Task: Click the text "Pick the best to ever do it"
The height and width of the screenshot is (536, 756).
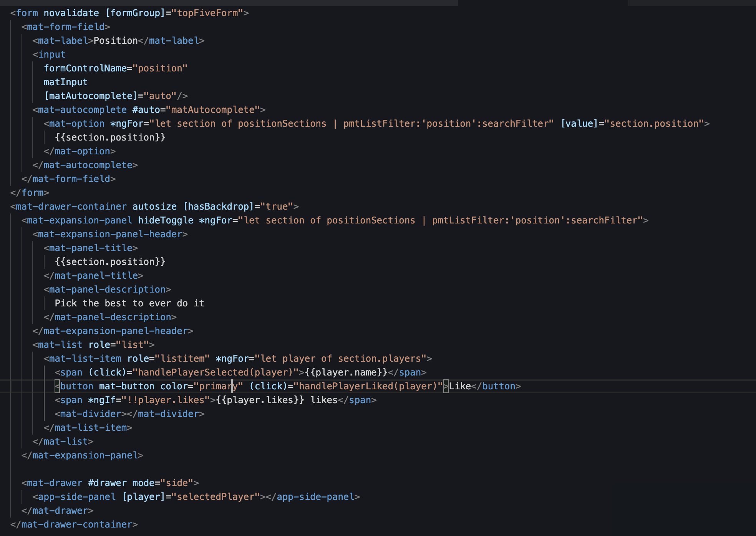Action: (x=129, y=303)
